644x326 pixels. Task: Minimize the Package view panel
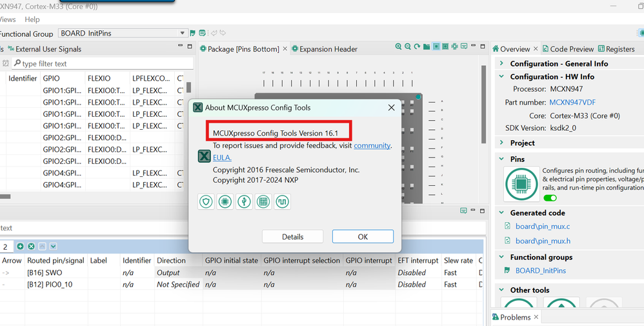(473, 46)
